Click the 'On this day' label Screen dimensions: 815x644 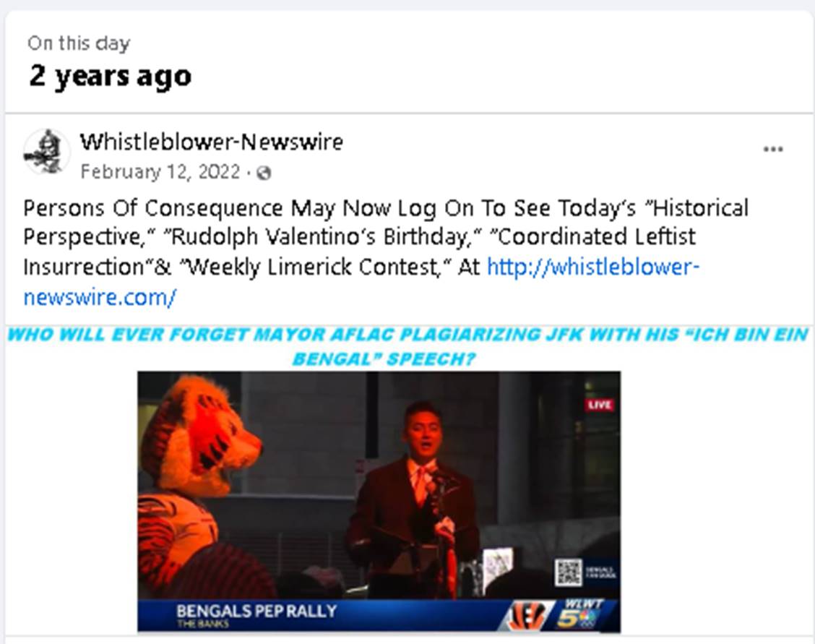tap(79, 43)
